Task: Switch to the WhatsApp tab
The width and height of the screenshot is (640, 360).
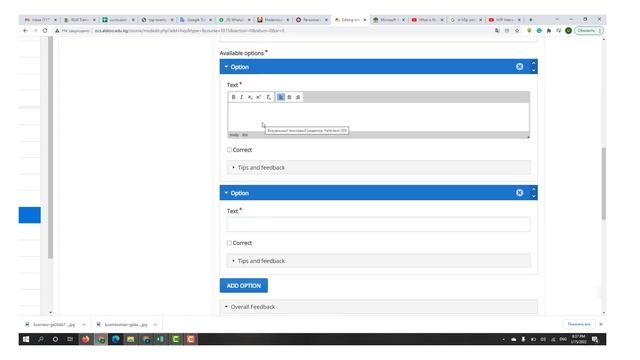Action: tap(234, 20)
